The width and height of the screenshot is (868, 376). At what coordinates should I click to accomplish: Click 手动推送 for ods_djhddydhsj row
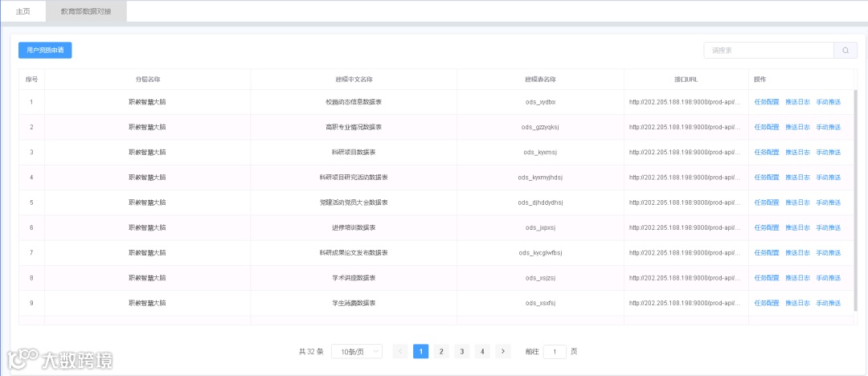pyautogui.click(x=828, y=202)
